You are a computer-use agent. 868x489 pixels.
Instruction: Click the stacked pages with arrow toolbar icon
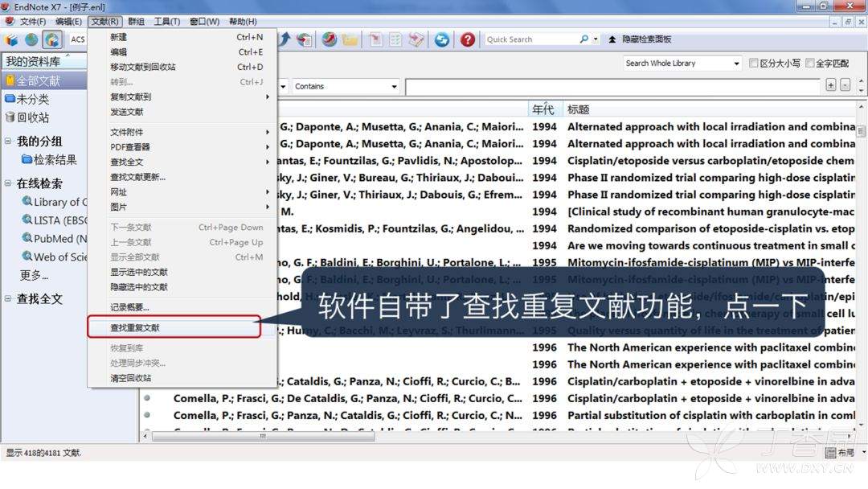coord(416,39)
